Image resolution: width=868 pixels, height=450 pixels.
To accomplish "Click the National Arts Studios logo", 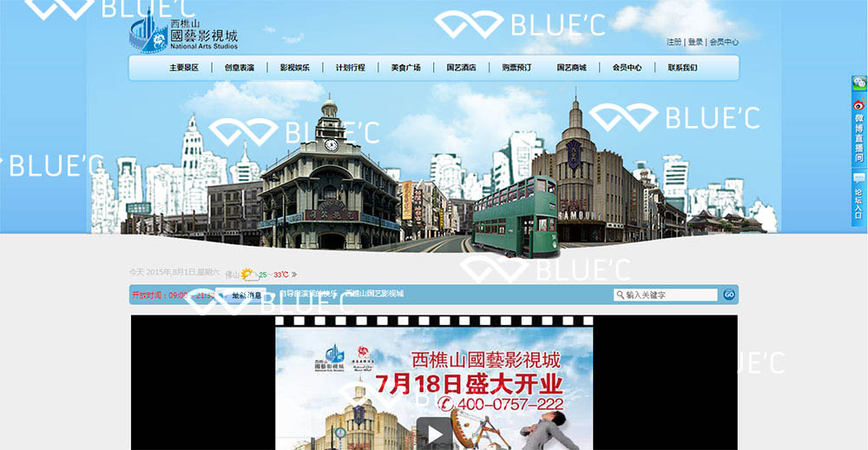I will 183,35.
